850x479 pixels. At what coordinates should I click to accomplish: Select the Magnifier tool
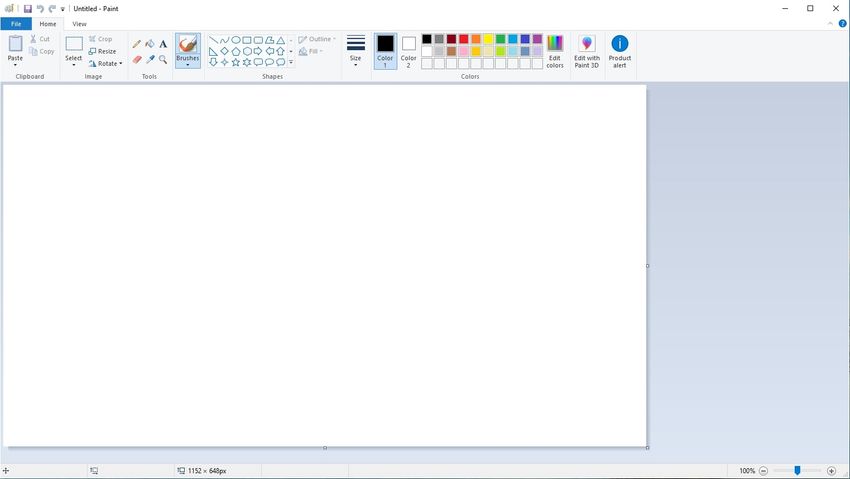pyautogui.click(x=163, y=59)
